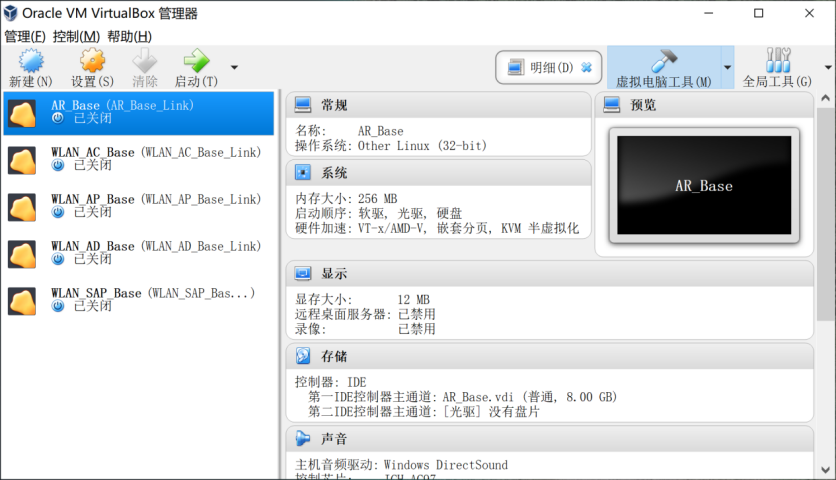
Task: Open Settings (设置) gear icon
Action: pyautogui.click(x=92, y=61)
